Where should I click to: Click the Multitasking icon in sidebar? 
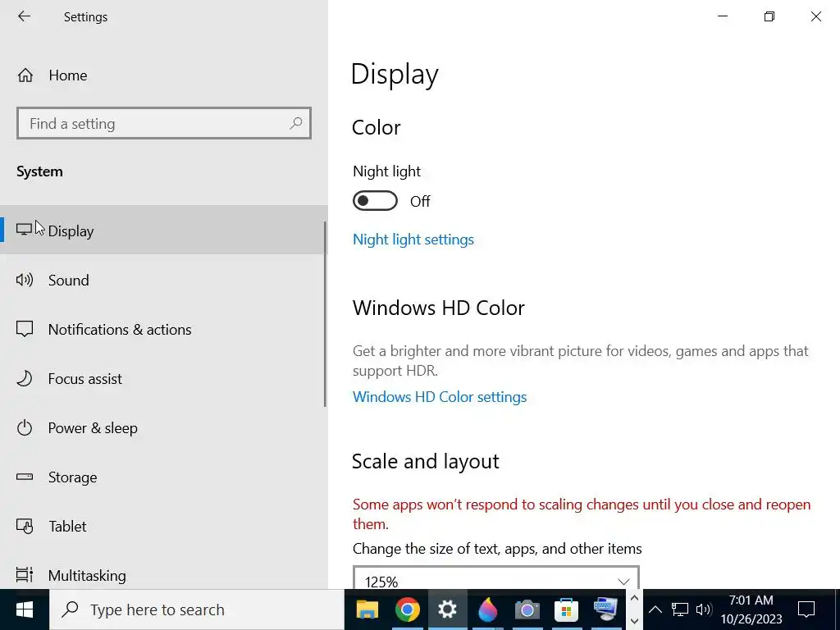point(25,575)
